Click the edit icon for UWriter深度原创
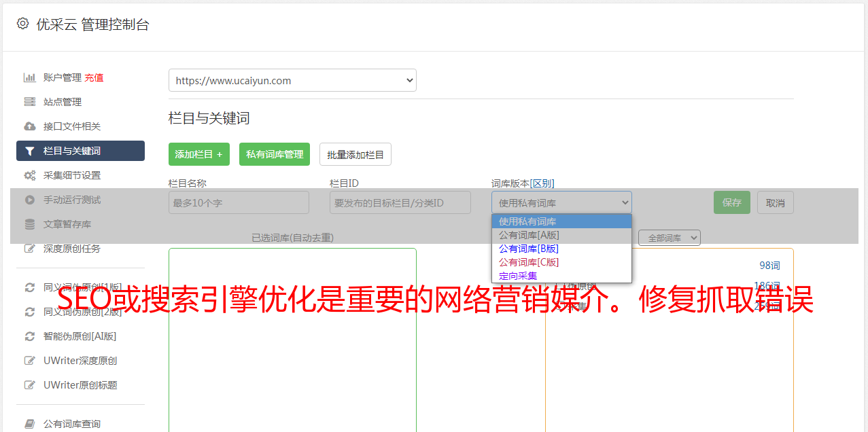868x432 pixels. (30, 361)
